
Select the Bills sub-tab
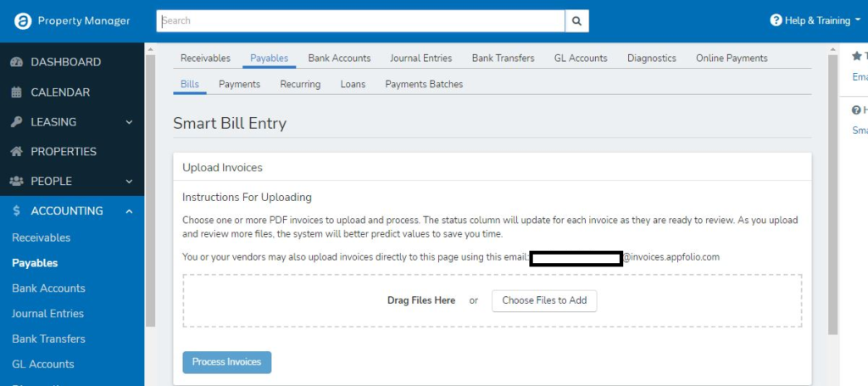[189, 84]
